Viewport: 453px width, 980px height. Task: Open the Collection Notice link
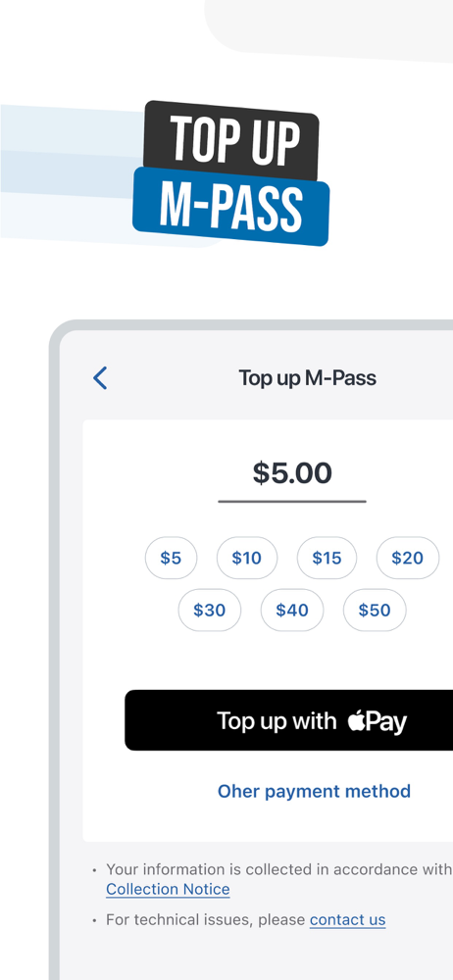(x=168, y=890)
